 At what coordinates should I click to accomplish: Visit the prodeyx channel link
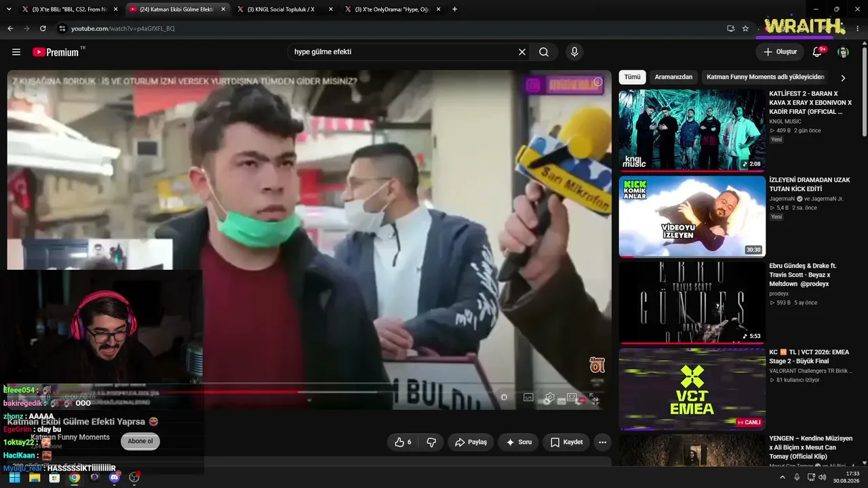tap(779, 293)
